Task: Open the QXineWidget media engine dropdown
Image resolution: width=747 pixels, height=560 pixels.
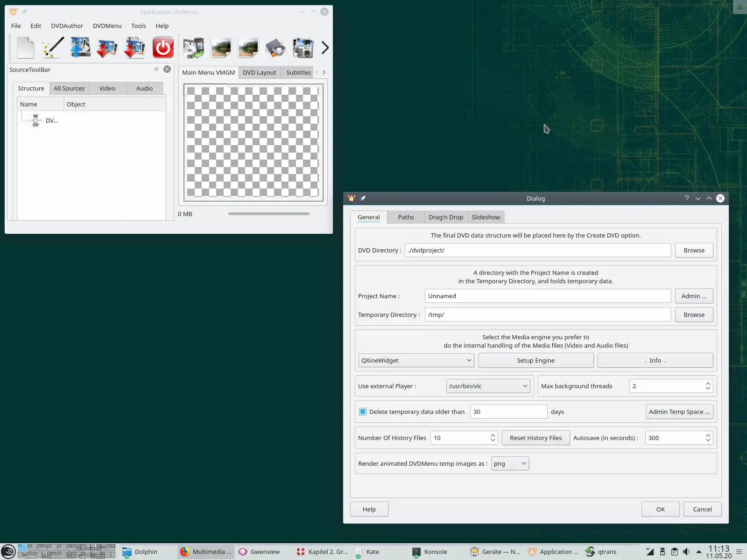Action: 416,360
